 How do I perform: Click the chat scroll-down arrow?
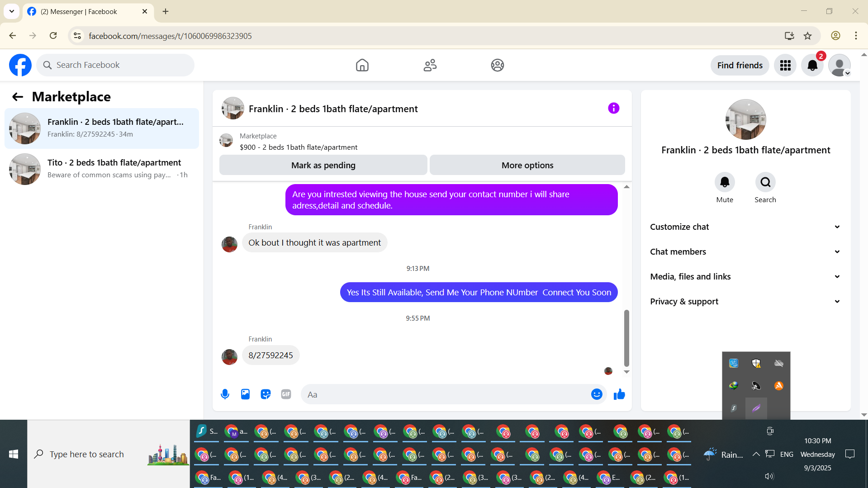(626, 372)
